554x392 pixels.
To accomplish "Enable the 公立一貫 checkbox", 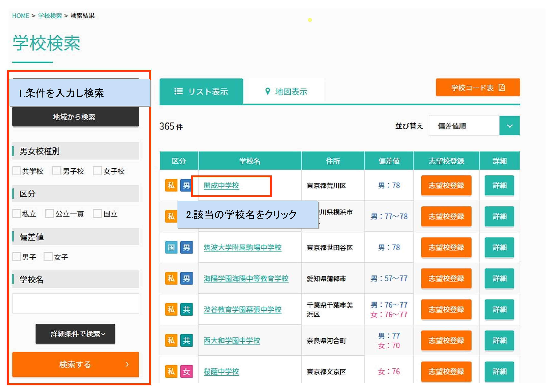I will 49,214.
